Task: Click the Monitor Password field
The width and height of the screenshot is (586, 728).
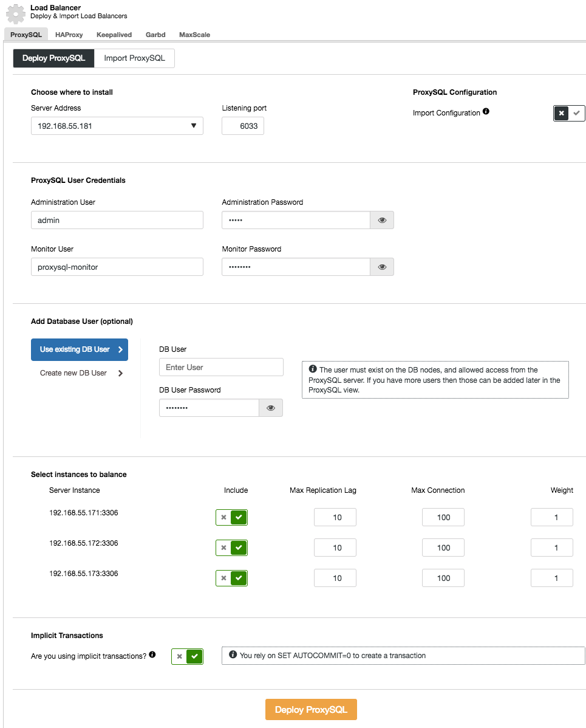Action: coord(296,267)
